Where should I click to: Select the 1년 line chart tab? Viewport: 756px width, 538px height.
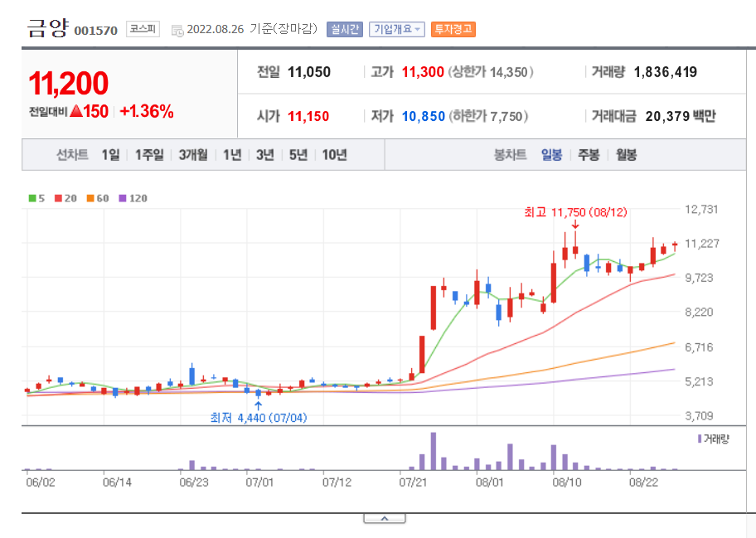[x=232, y=155]
